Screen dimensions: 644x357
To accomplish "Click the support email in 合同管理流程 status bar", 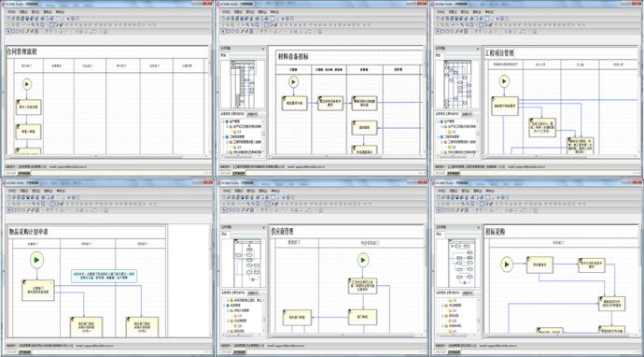I will click(68, 167).
